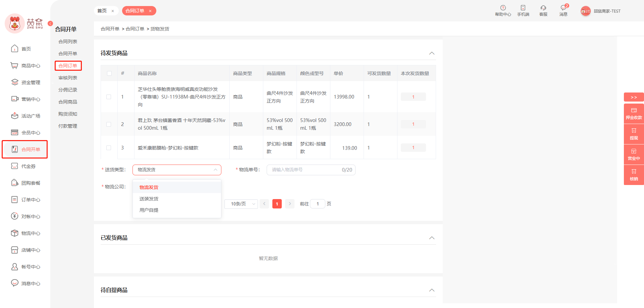
Task: Open 会员中心 VIP icon
Action: (x=14, y=132)
